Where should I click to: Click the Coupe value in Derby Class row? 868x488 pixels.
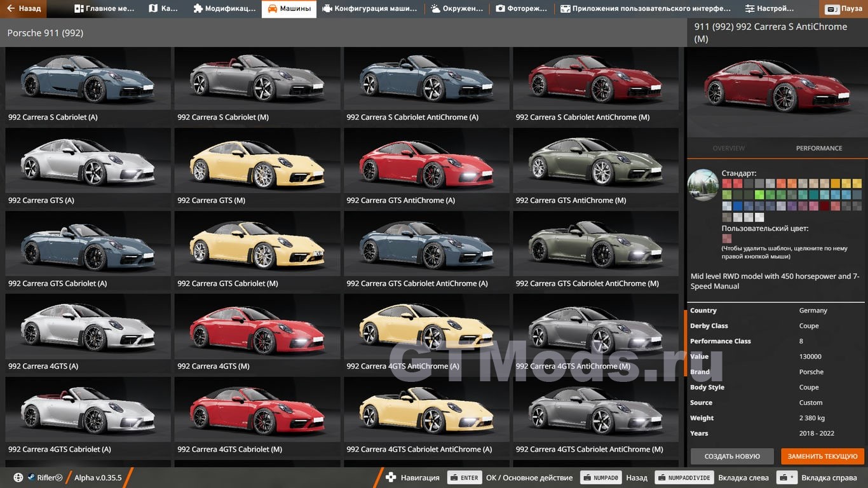pos(809,326)
